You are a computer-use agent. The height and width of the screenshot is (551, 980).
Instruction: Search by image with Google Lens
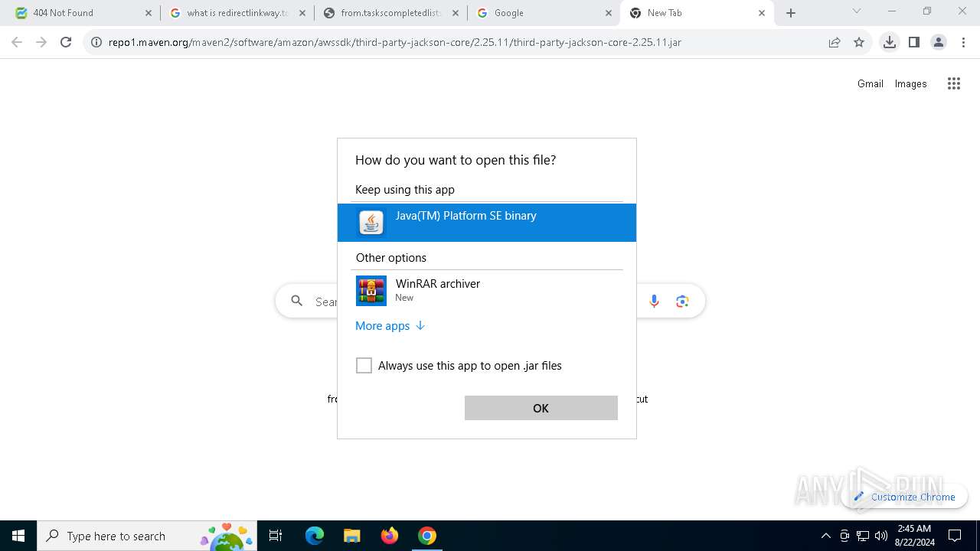tap(682, 302)
